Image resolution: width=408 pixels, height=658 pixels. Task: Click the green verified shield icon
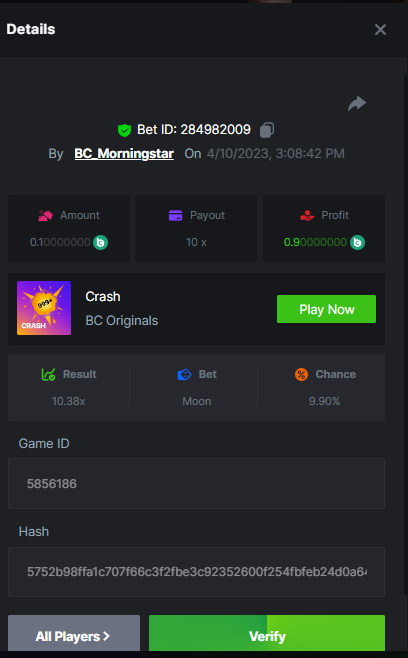click(124, 130)
